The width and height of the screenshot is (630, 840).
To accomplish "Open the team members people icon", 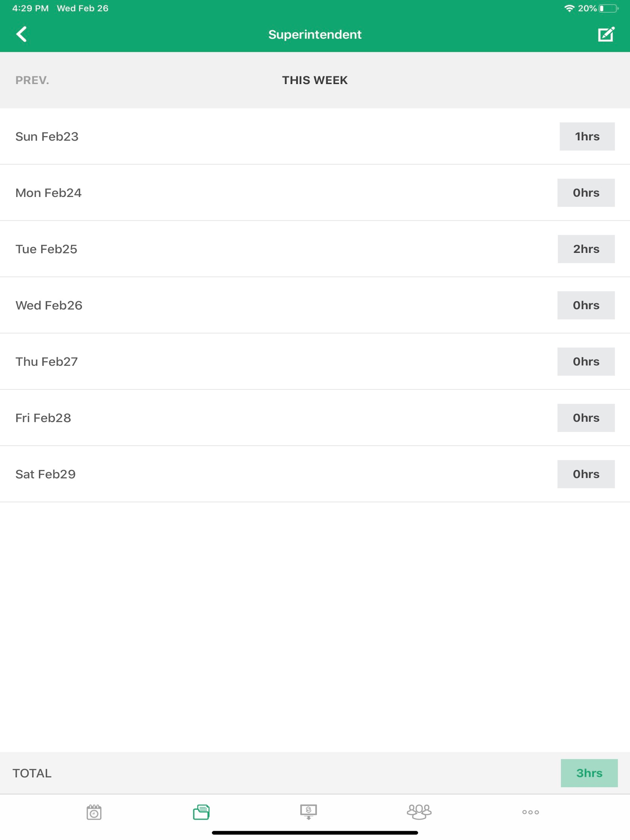I will click(419, 812).
